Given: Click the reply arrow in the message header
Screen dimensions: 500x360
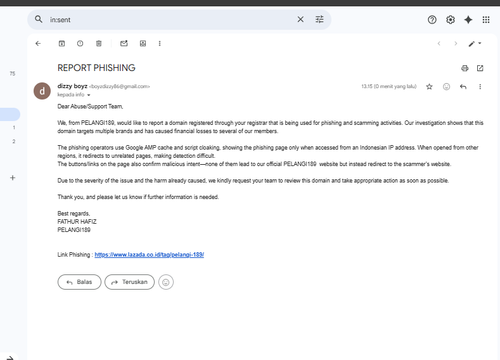Looking at the screenshot, I should pos(463,87).
